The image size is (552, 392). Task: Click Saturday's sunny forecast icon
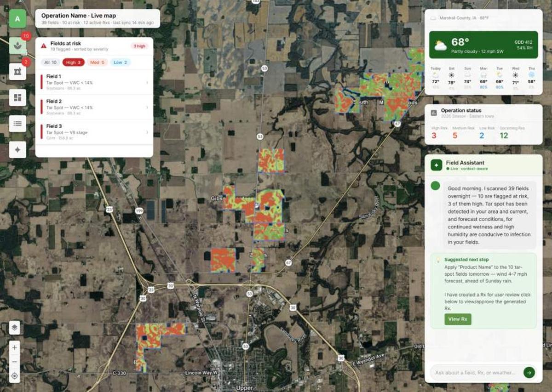[x=451, y=74]
